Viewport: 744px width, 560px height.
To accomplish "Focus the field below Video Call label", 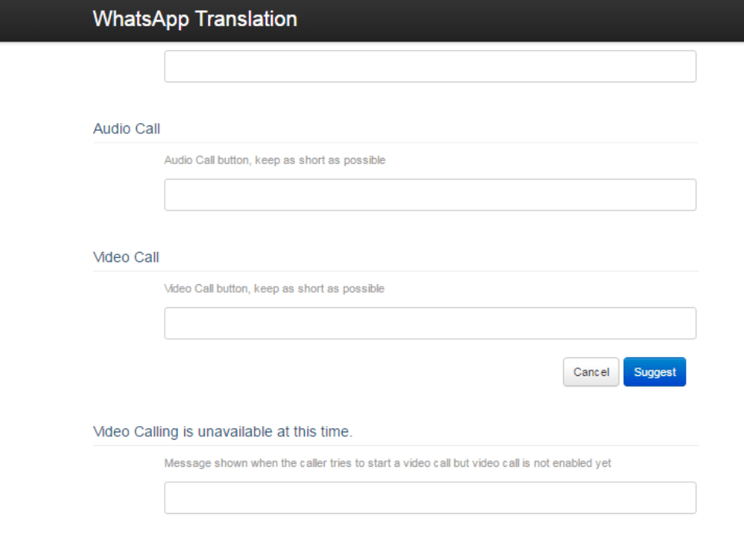I will point(429,323).
